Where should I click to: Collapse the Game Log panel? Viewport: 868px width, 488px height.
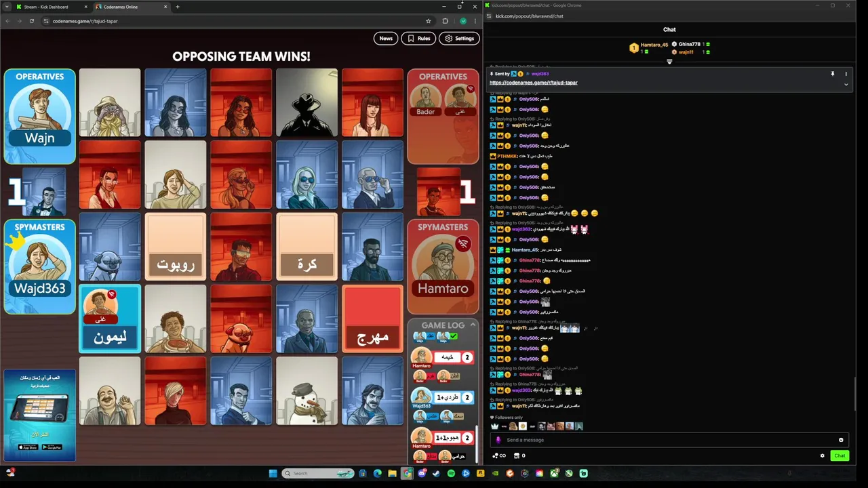pyautogui.click(x=473, y=325)
